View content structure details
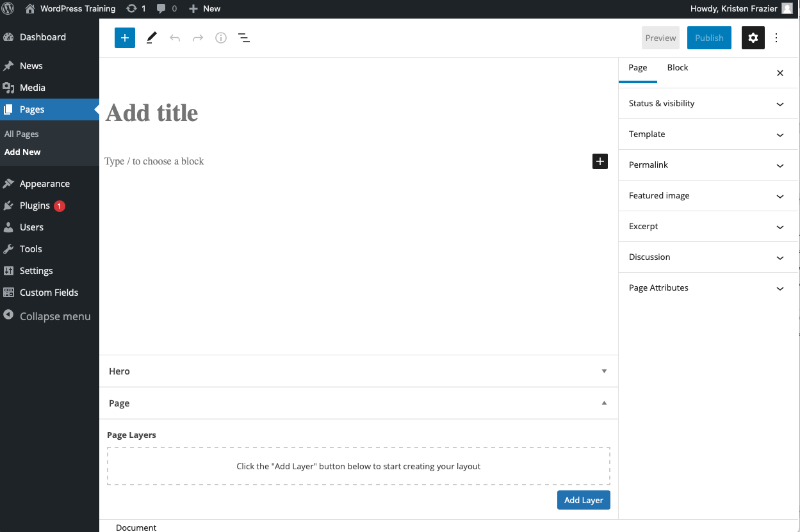The width and height of the screenshot is (800, 532). pyautogui.click(x=221, y=38)
